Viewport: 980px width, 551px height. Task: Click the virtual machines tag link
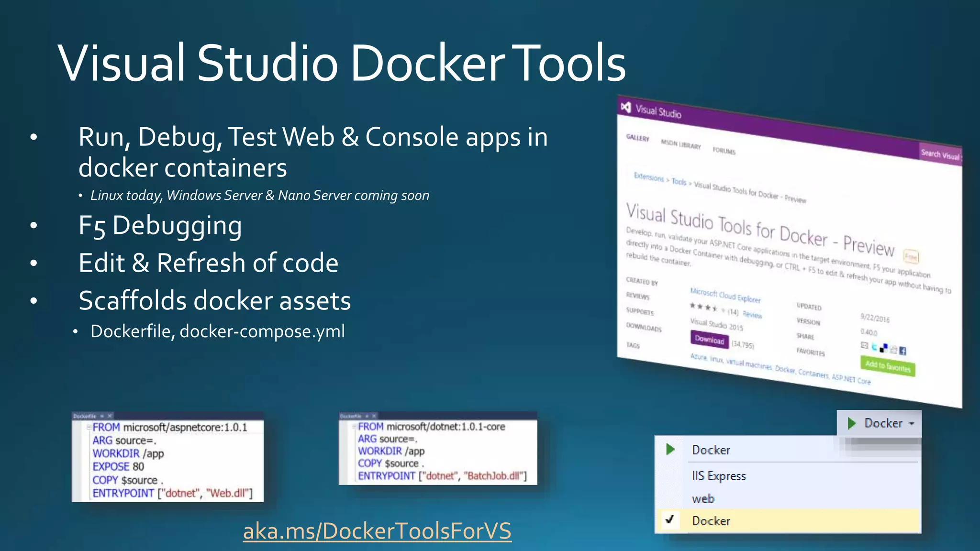[x=749, y=364]
